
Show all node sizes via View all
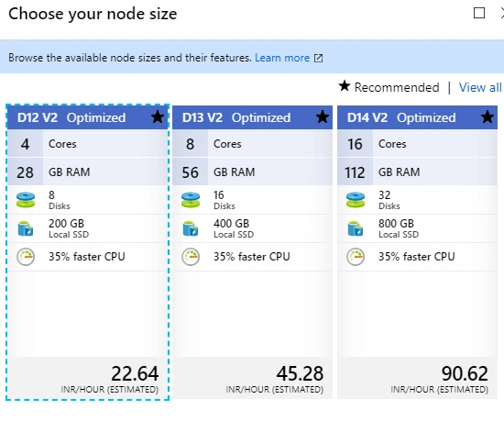pyautogui.click(x=480, y=87)
